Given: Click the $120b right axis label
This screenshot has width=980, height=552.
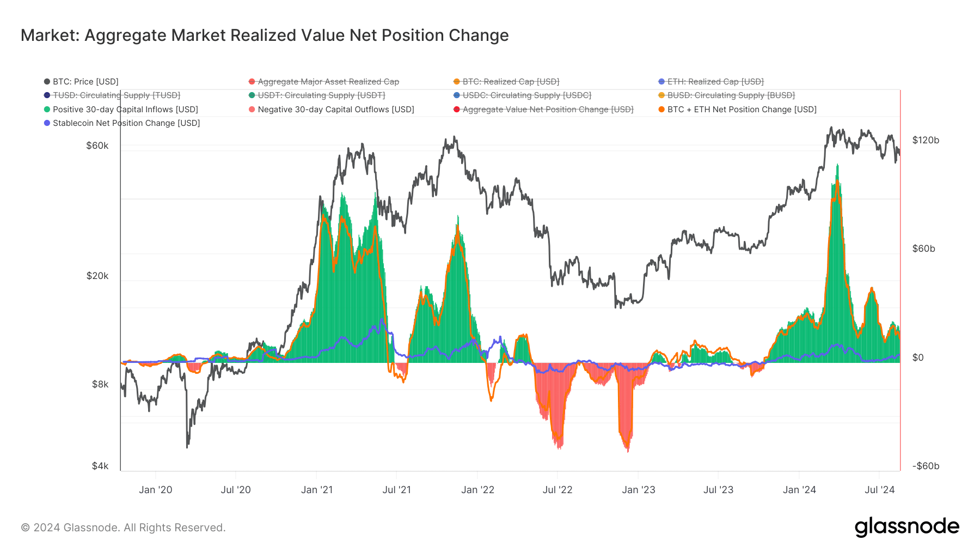Looking at the screenshot, I should (x=926, y=140).
